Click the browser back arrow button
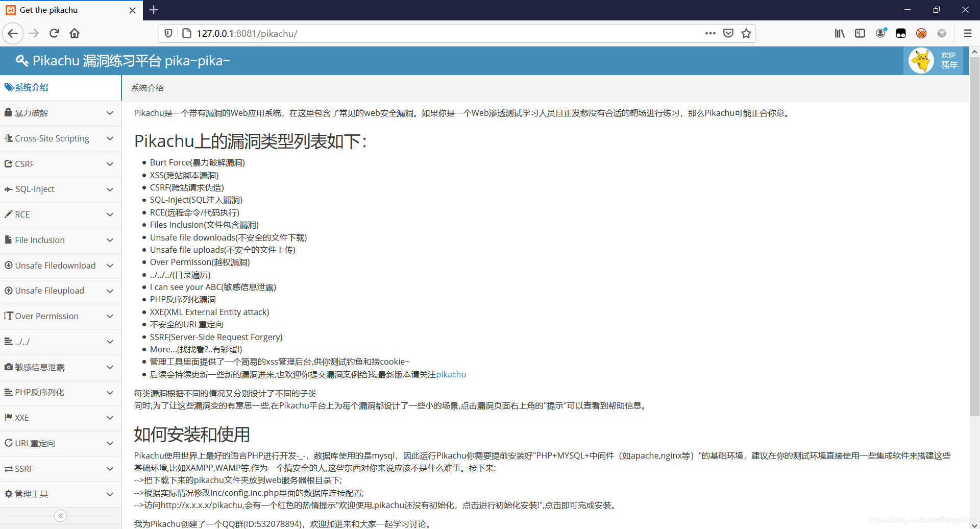The image size is (980, 529). tap(13, 33)
